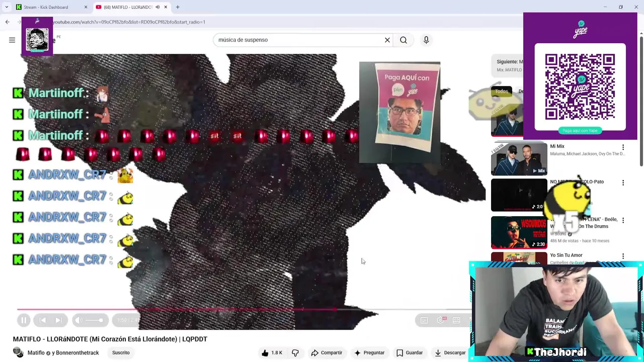Open the Compartir share dialog
Viewport: 644px width, 362px height.
[327, 353]
